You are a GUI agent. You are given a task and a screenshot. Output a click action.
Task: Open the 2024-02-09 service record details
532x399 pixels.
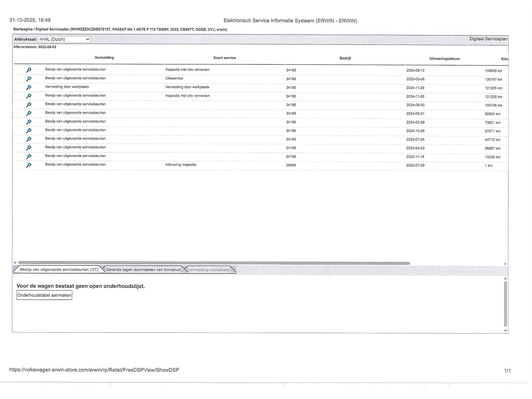coord(29,122)
